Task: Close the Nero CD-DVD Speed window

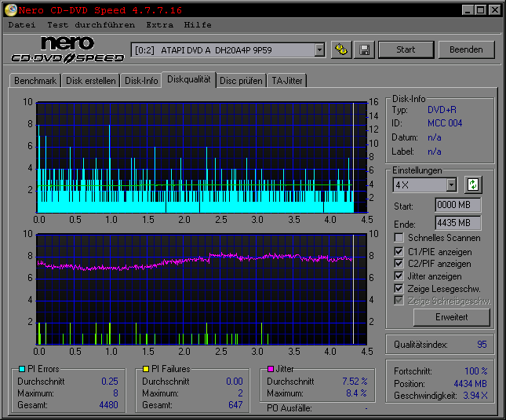Action: pyautogui.click(x=495, y=10)
